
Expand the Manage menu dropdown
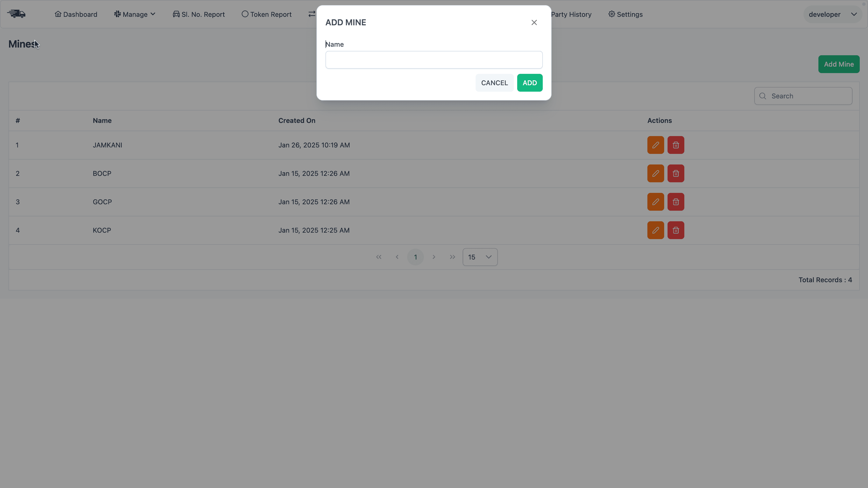click(135, 14)
